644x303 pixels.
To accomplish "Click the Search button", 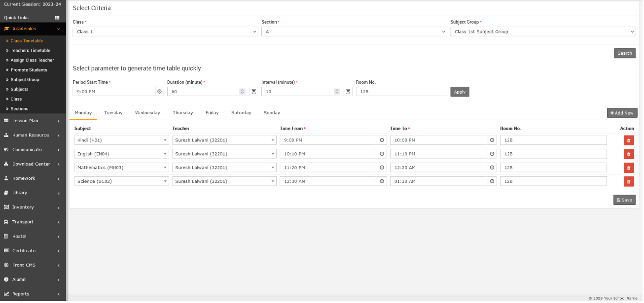I will [x=624, y=53].
